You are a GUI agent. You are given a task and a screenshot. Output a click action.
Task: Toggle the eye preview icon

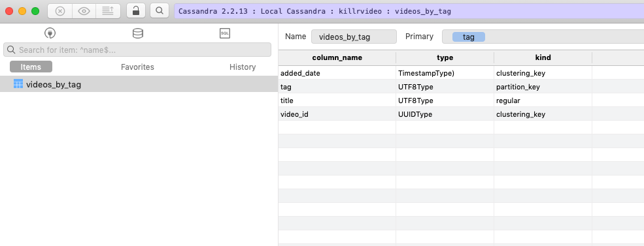pyautogui.click(x=84, y=11)
